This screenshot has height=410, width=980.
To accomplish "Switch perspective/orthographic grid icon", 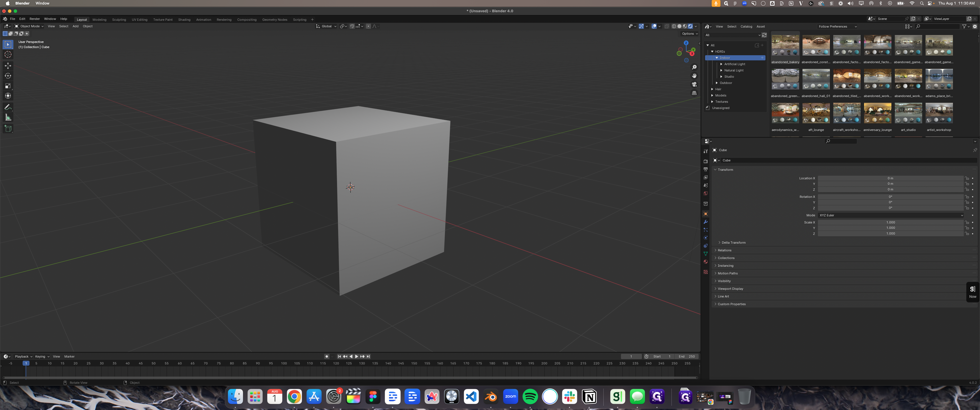I will [x=694, y=93].
